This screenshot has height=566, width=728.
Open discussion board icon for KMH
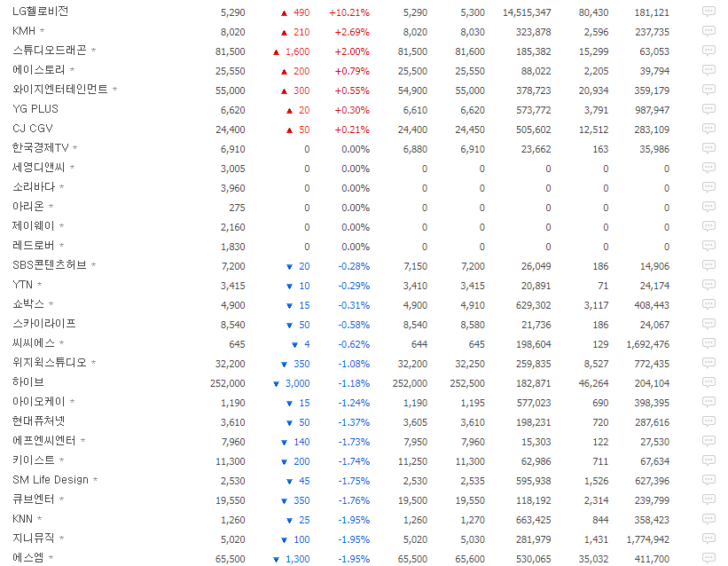tap(708, 31)
